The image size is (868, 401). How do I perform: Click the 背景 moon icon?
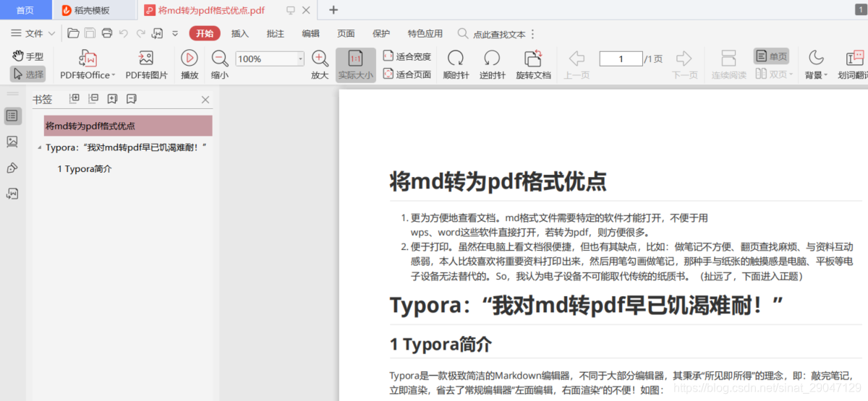tap(816, 59)
